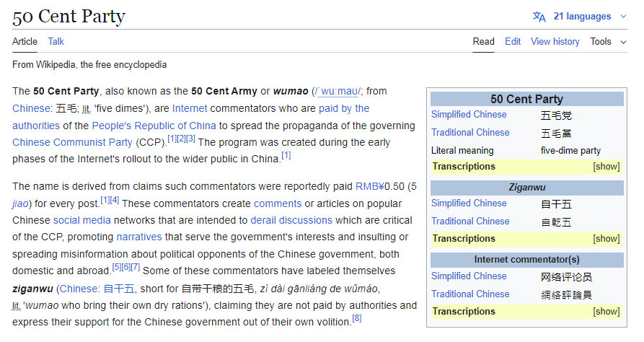The height and width of the screenshot is (342, 644).
Task: Open the narratives link
Action: coord(139,237)
